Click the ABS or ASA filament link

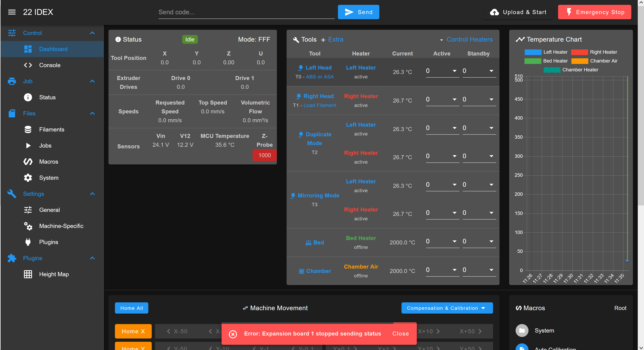click(320, 77)
